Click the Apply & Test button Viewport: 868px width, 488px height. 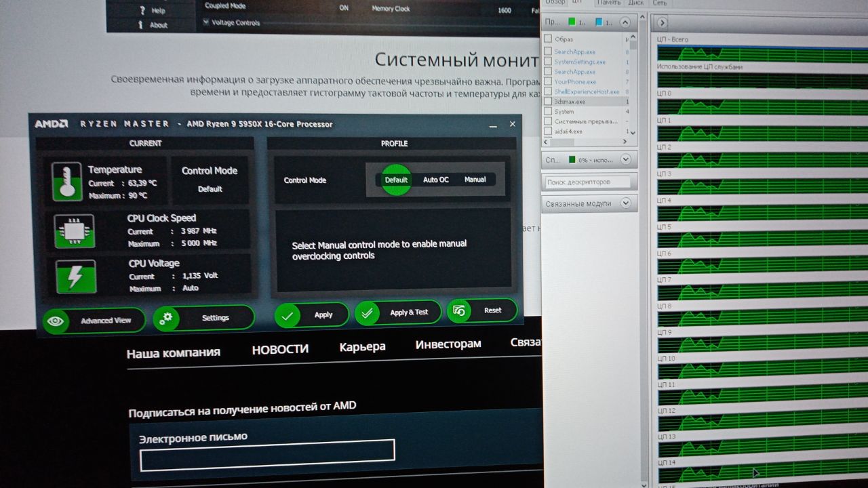coord(398,312)
